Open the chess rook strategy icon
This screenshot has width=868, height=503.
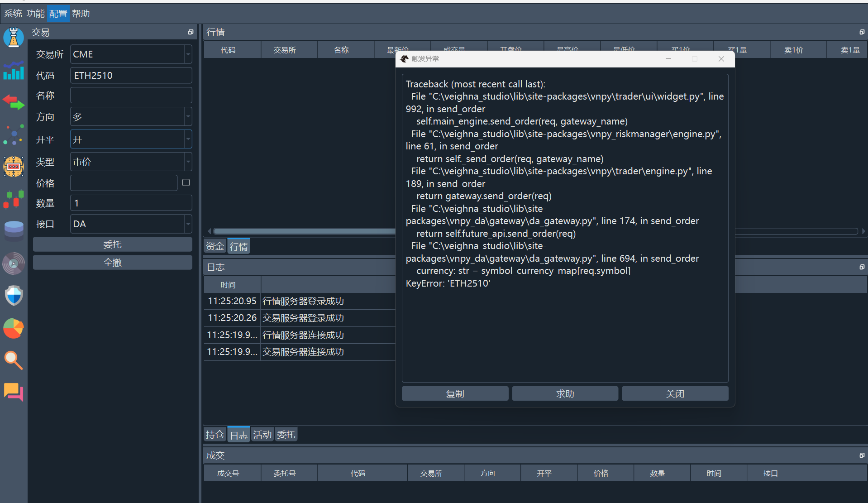tap(14, 38)
